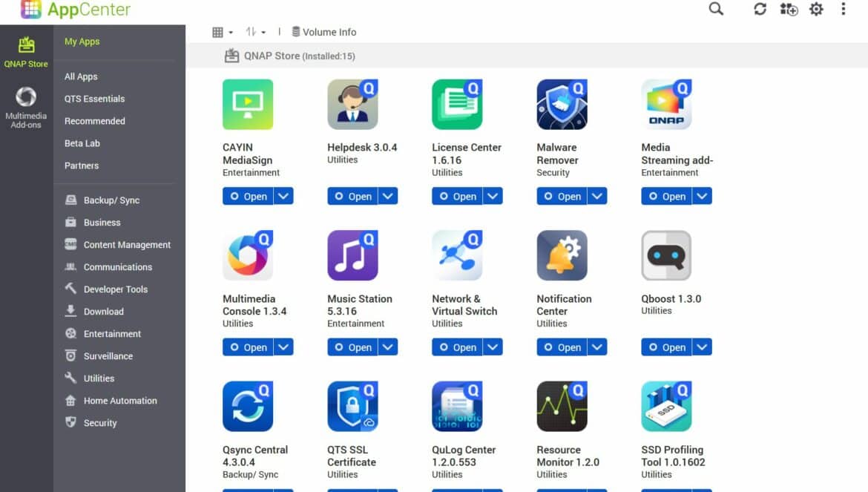The image size is (868, 492).
Task: Filter by Security category in sidebar
Action: (91, 422)
